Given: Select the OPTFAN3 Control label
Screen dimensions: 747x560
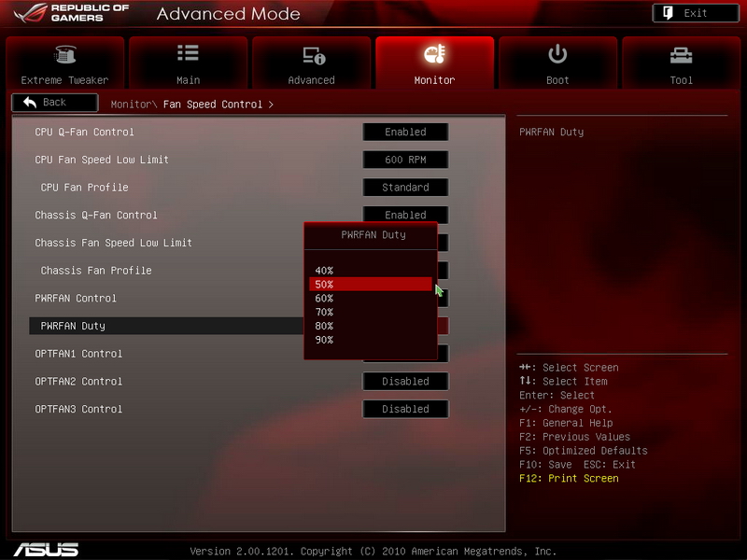Looking at the screenshot, I should point(78,409).
